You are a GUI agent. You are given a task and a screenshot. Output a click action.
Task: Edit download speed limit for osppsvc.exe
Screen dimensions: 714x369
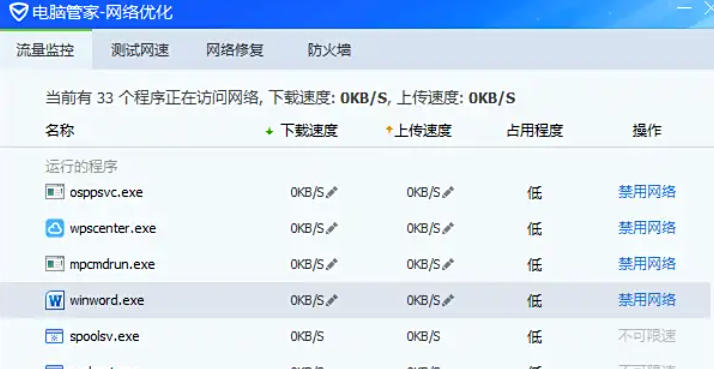point(332,192)
